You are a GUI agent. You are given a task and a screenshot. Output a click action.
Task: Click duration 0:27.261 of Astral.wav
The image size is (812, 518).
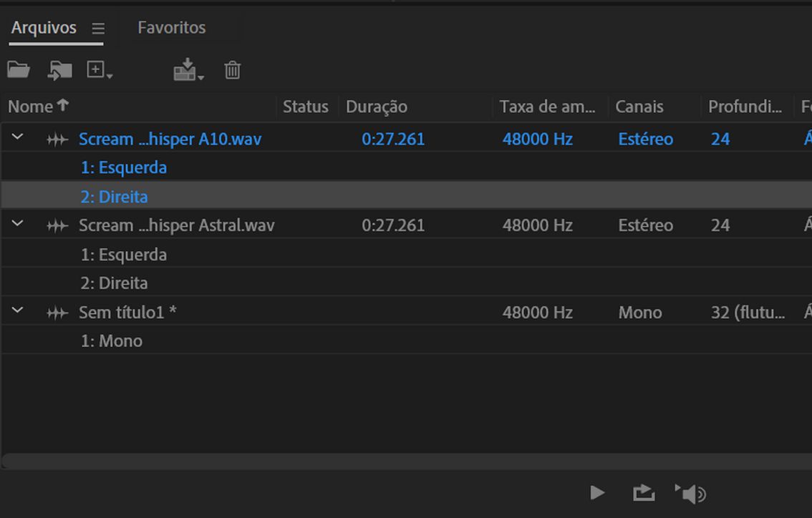pos(393,225)
